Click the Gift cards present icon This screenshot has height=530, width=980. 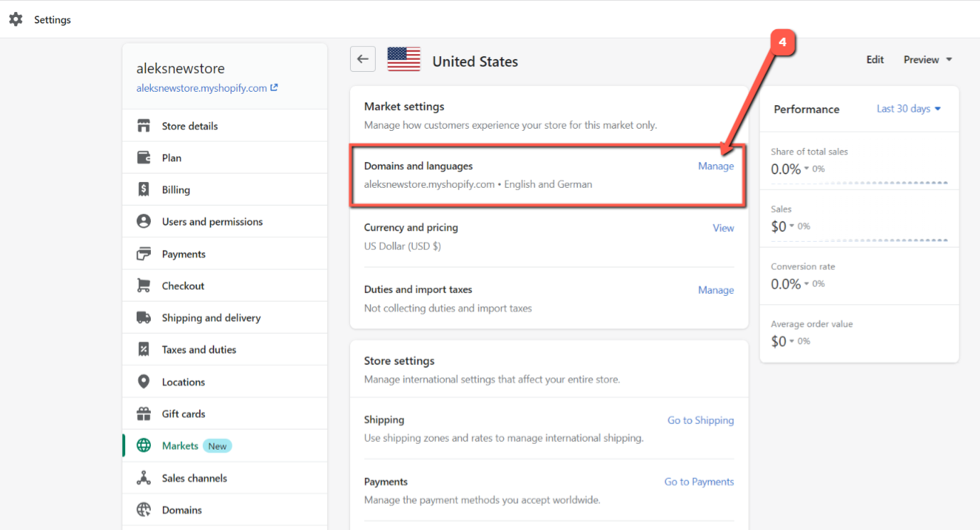(144, 414)
